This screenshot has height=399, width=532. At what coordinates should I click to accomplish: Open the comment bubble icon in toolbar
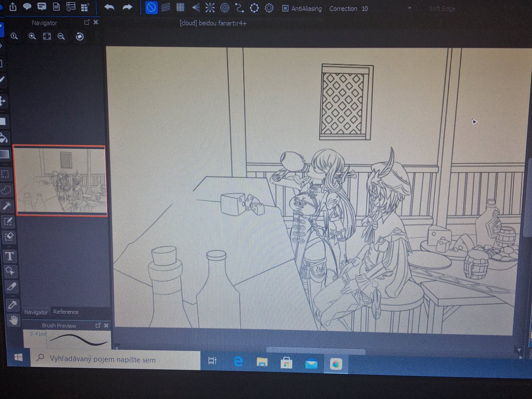pyautogui.click(x=27, y=7)
